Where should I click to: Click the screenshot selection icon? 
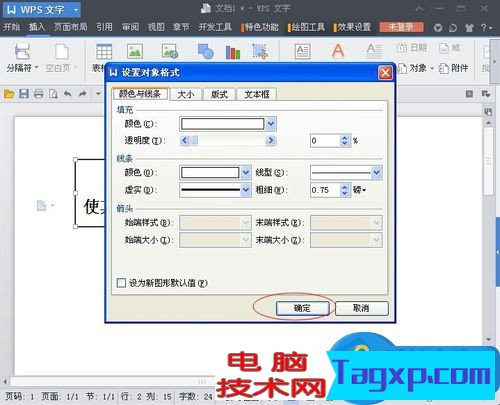pos(260,52)
